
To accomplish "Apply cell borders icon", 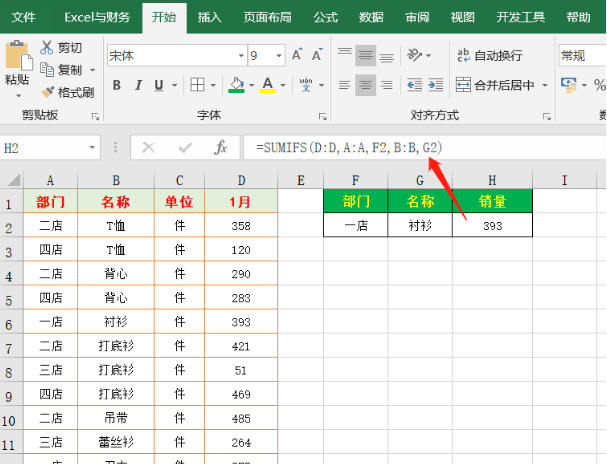I will (x=197, y=85).
